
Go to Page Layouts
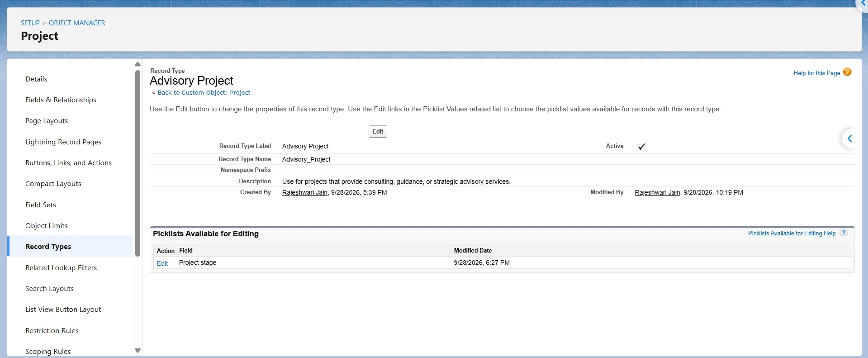pos(47,121)
